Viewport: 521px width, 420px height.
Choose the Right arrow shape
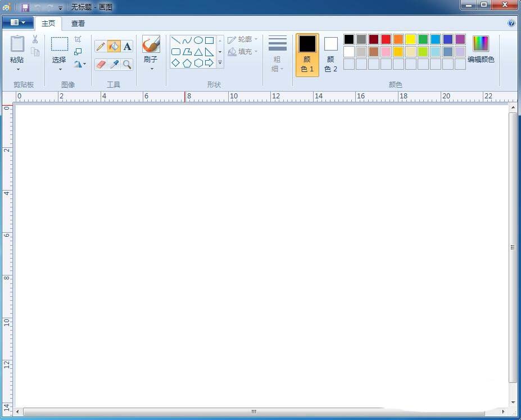(x=209, y=63)
